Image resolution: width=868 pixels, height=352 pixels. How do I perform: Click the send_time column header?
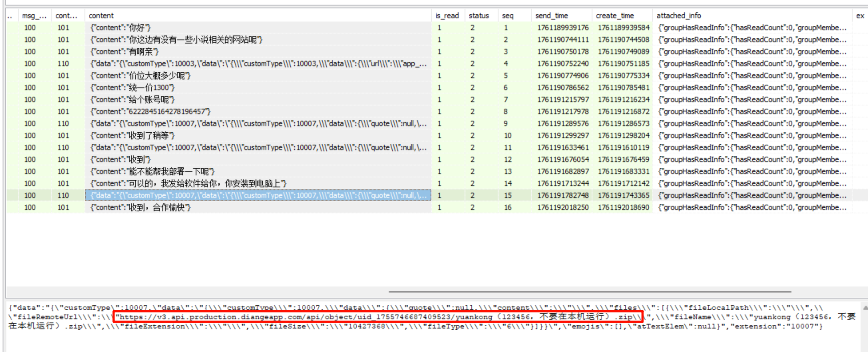pos(551,16)
